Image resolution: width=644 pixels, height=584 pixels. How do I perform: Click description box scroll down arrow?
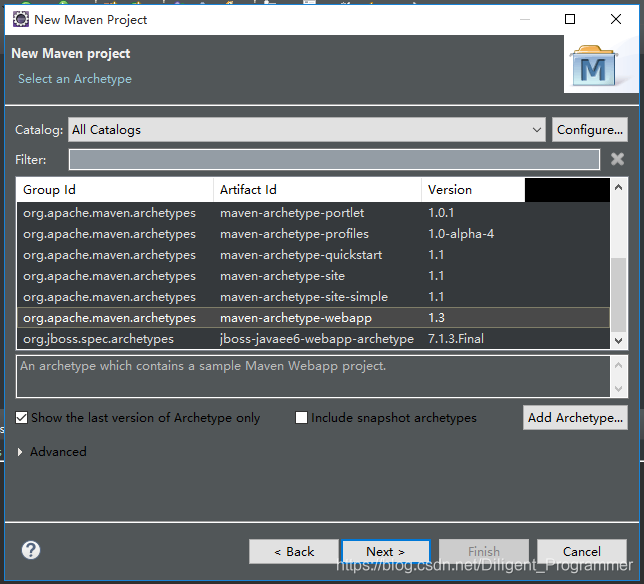tap(619, 389)
